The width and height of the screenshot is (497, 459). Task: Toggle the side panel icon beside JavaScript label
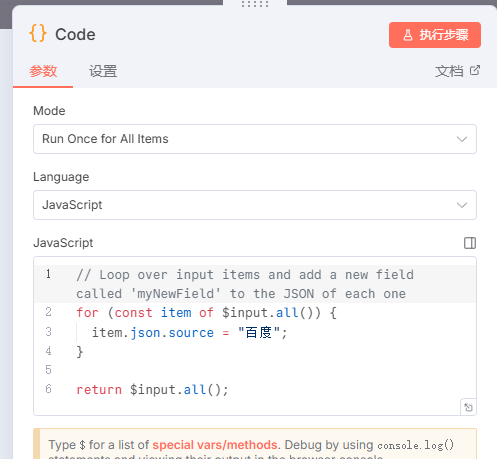tap(470, 243)
